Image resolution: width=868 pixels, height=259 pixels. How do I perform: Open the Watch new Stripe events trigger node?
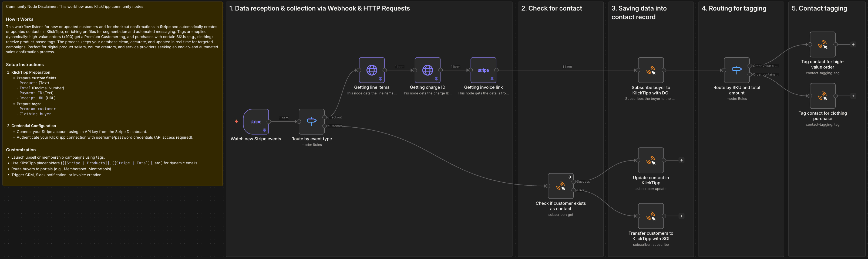point(256,122)
